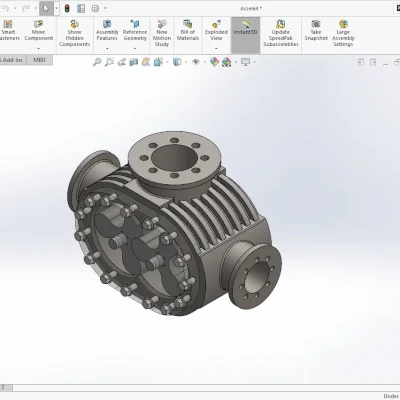Switch to the Add-Ins tab
This screenshot has width=400, height=400.
[12, 60]
